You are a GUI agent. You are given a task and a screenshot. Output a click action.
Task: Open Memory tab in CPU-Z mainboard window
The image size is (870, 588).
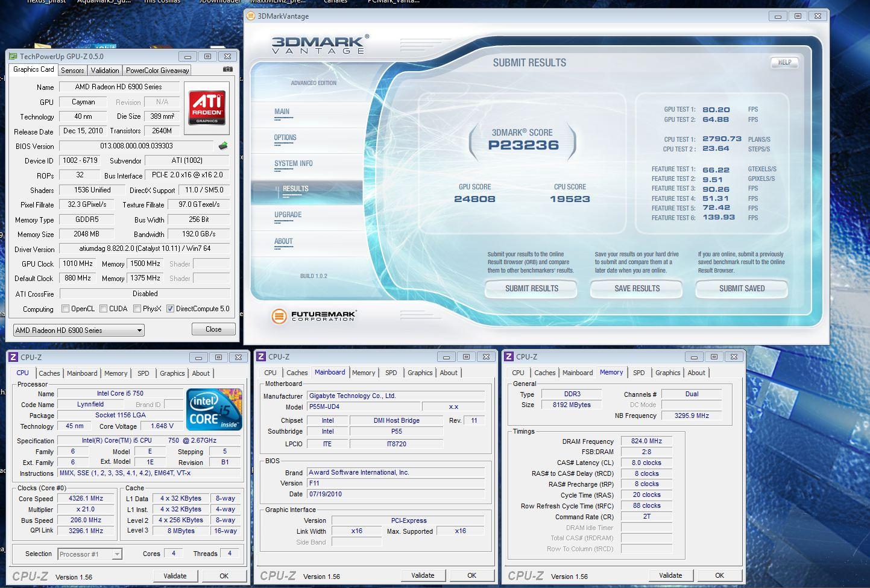tap(364, 373)
